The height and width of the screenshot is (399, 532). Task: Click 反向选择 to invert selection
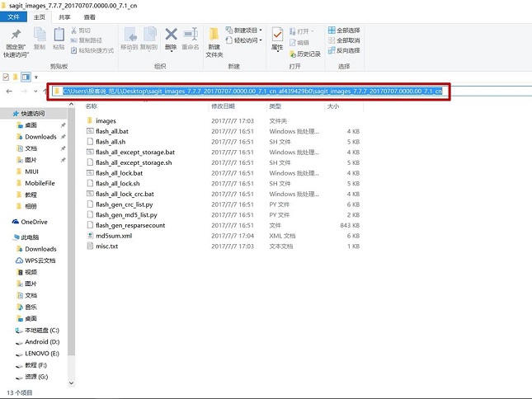click(347, 50)
